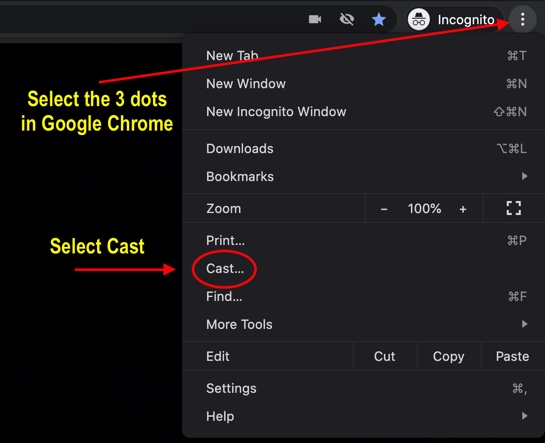Choose New Window menu entry

point(363,84)
